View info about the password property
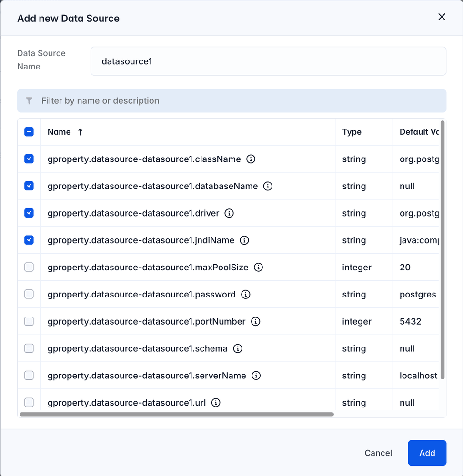Viewport: 463px width, 476px height. pos(246,294)
